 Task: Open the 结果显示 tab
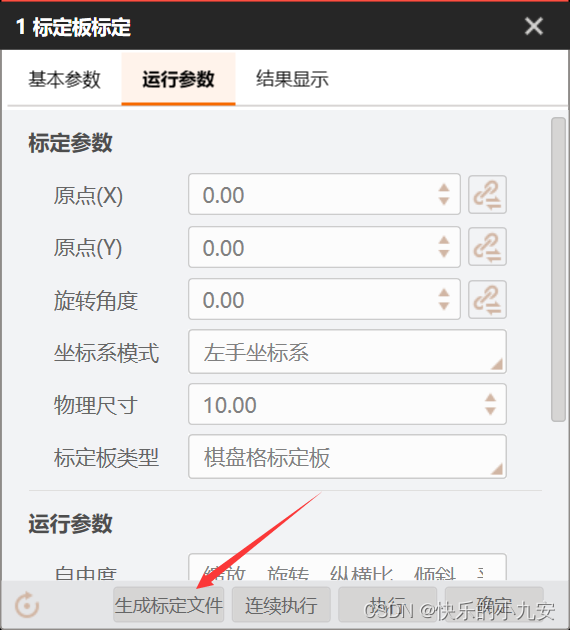click(x=292, y=79)
